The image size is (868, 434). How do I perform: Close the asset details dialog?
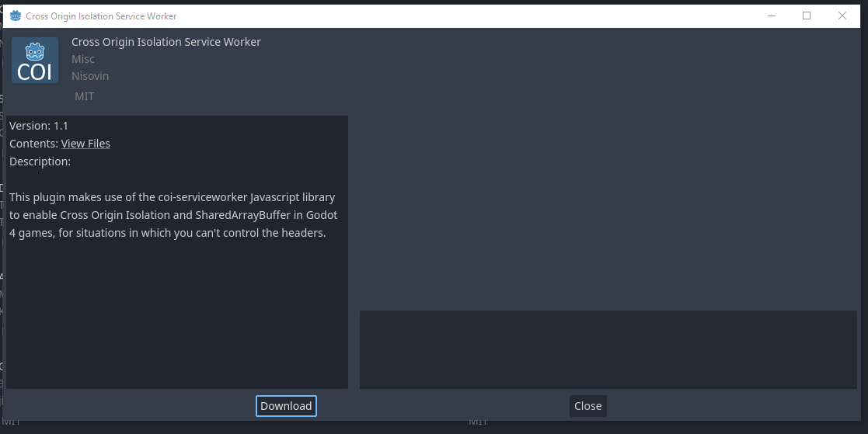pos(588,406)
